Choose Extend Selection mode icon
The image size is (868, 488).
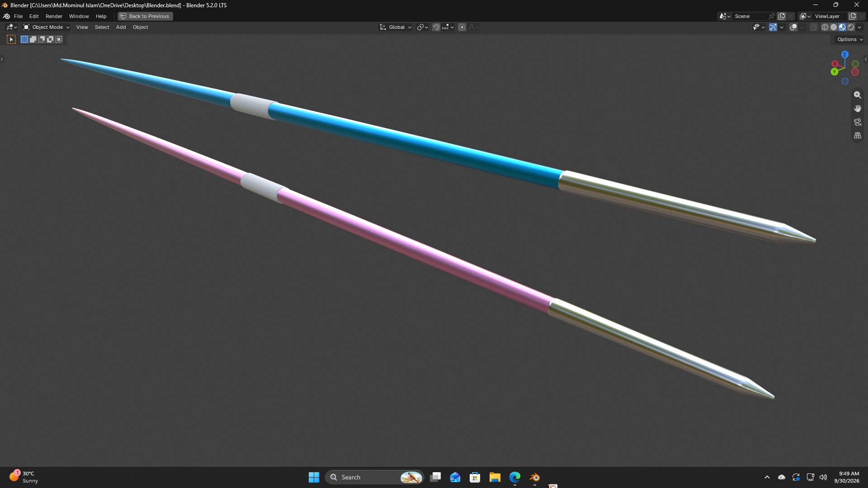(x=33, y=39)
